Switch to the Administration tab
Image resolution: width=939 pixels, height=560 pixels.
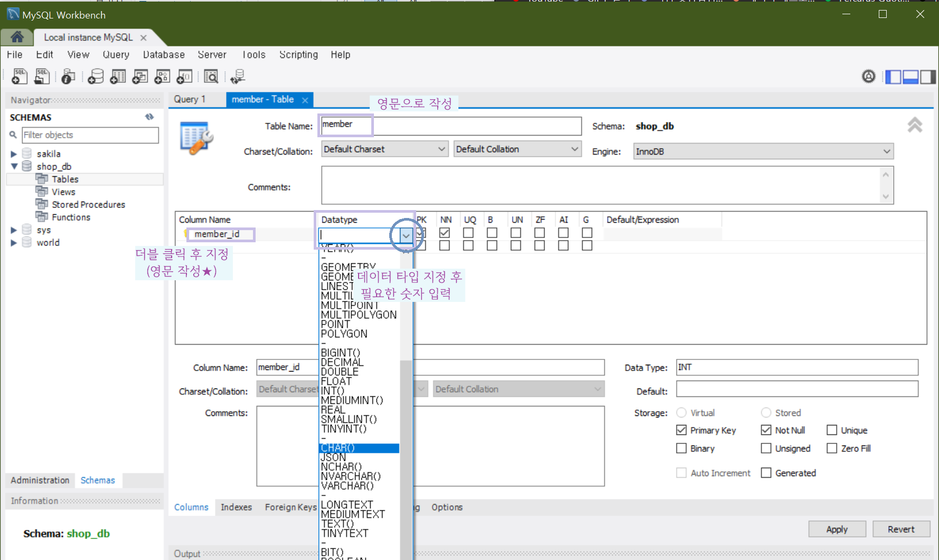click(x=40, y=480)
